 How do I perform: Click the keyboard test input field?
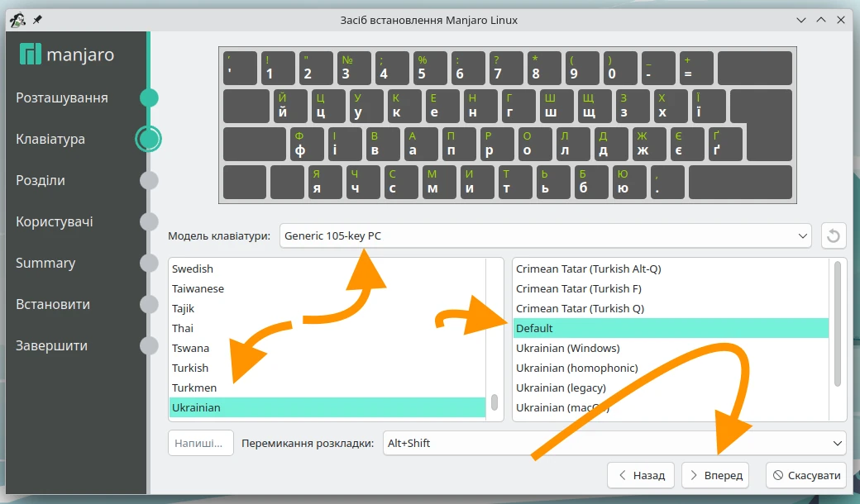point(201,443)
